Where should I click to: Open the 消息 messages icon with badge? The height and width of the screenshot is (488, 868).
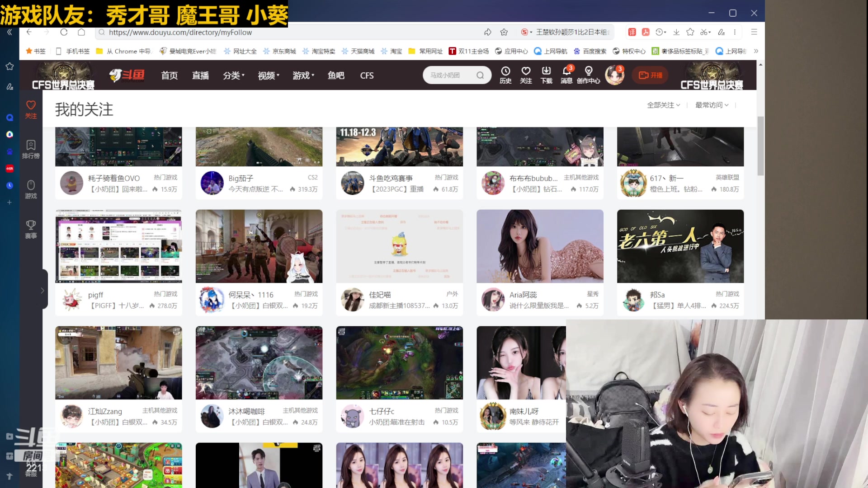click(566, 75)
